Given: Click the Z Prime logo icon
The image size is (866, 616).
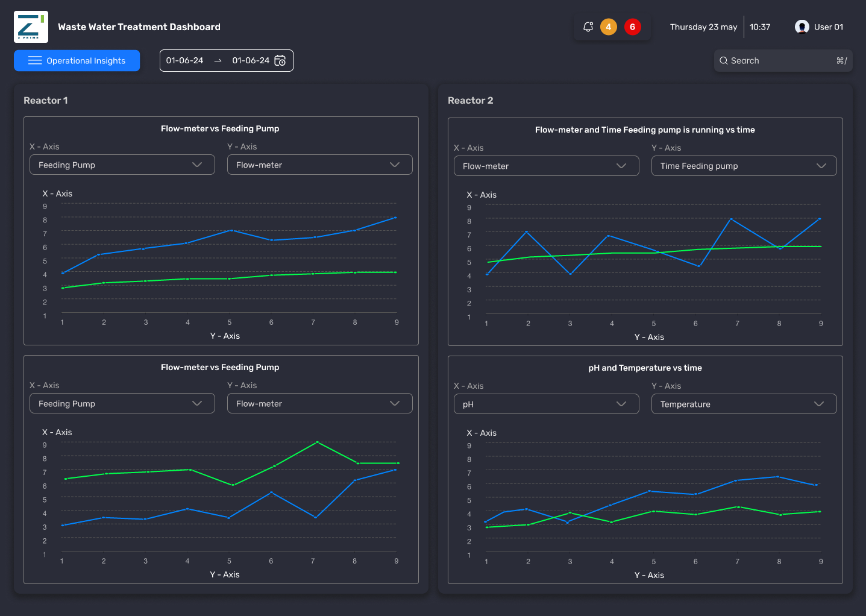Looking at the screenshot, I should 31,27.
